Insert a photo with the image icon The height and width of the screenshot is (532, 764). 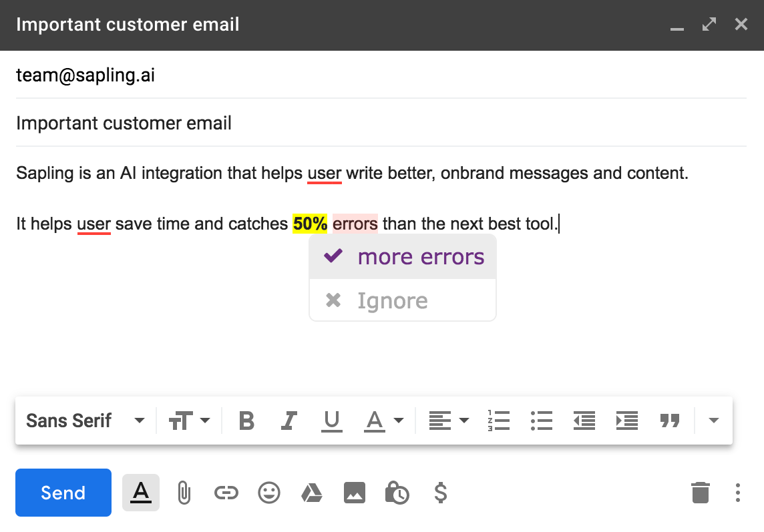(x=354, y=493)
